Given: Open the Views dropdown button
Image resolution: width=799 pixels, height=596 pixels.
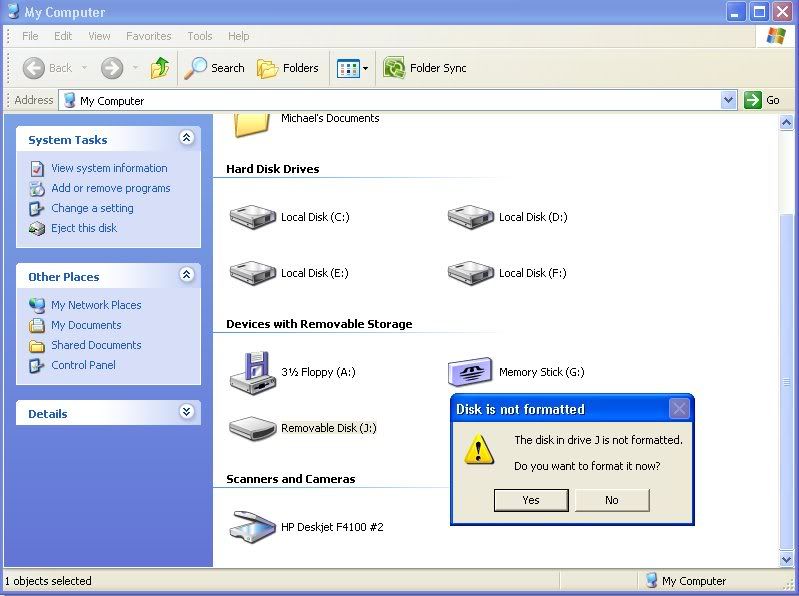Looking at the screenshot, I should (352, 68).
